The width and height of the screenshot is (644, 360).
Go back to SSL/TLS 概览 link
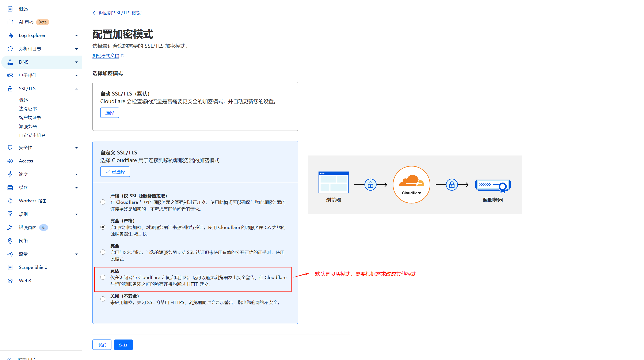pos(118,13)
